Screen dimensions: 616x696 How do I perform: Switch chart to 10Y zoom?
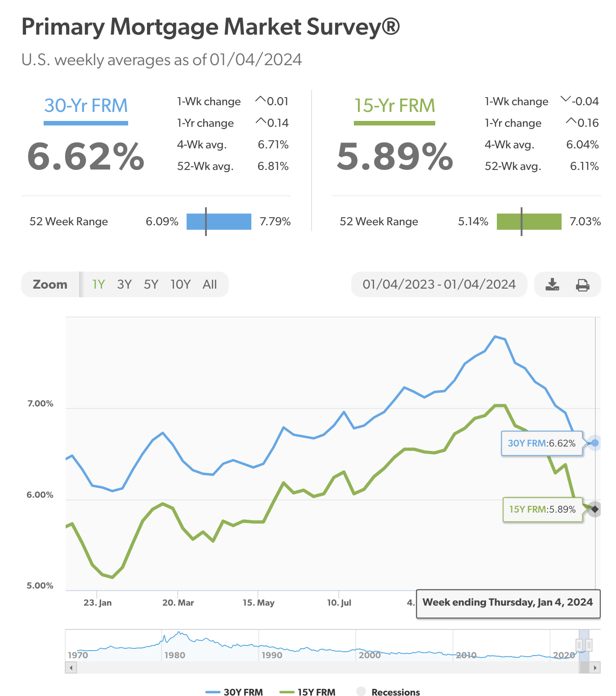coord(180,285)
